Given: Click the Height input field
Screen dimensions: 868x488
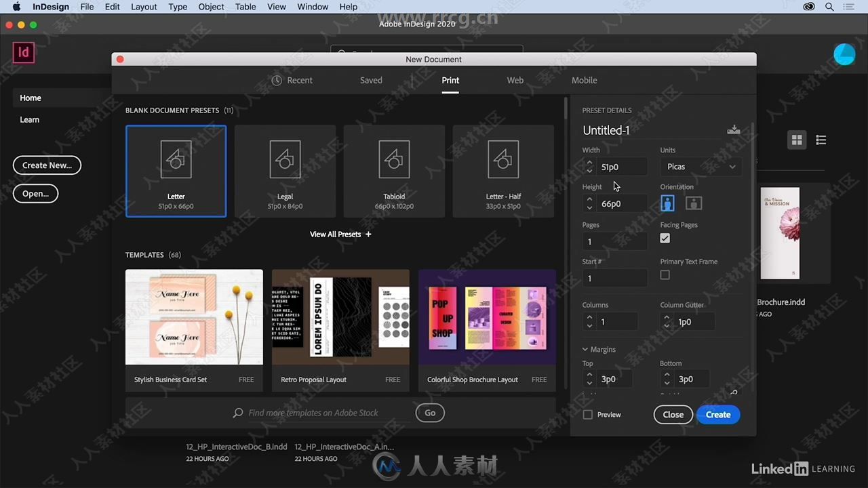Looking at the screenshot, I should 622,203.
